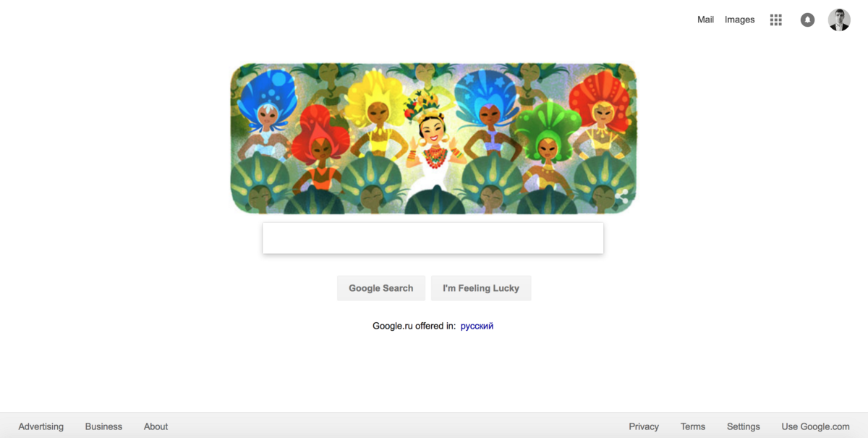Open the Google apps grid
Screen dimensions: 868x438
(x=776, y=20)
